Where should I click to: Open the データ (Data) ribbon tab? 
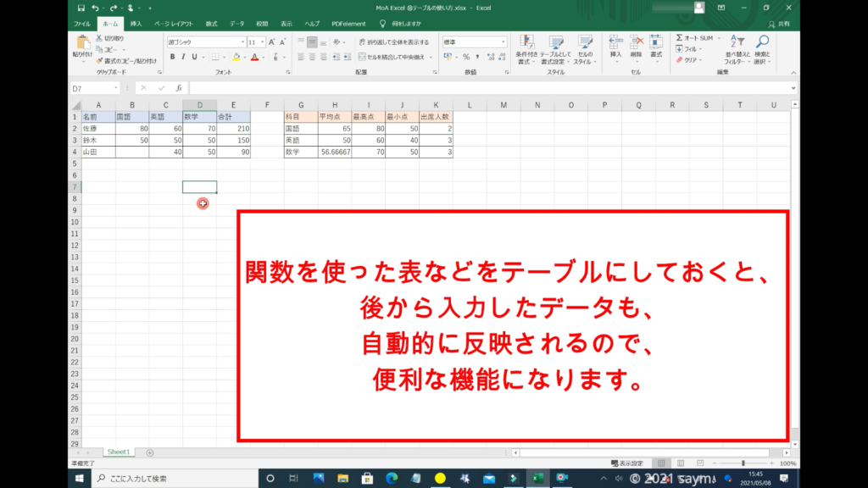236,25
